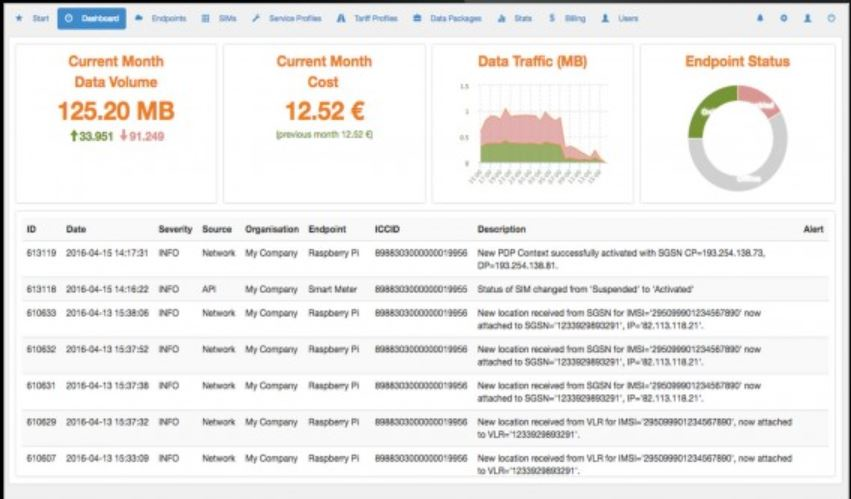Select event ID 610633

[41, 313]
